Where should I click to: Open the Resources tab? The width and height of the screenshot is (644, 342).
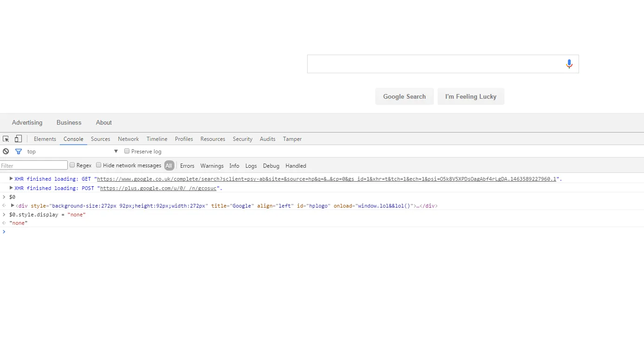213,139
